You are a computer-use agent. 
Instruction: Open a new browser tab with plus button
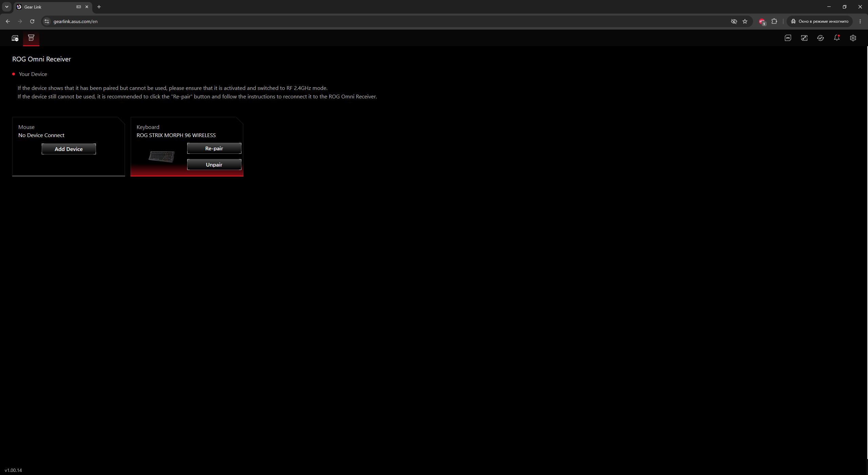[x=99, y=7]
